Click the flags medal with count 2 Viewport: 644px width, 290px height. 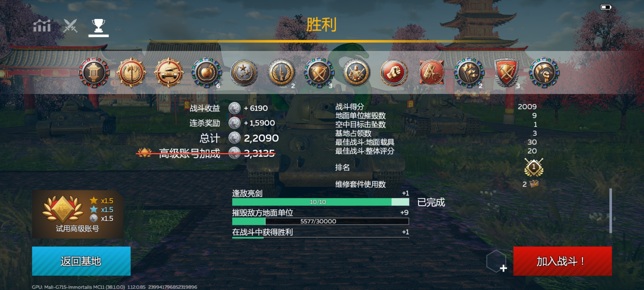tap(469, 72)
